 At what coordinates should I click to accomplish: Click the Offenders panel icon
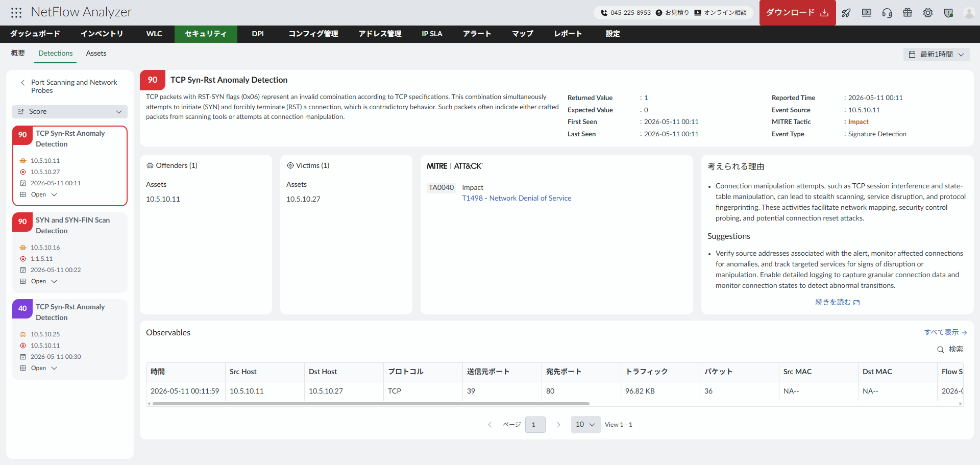pos(150,165)
